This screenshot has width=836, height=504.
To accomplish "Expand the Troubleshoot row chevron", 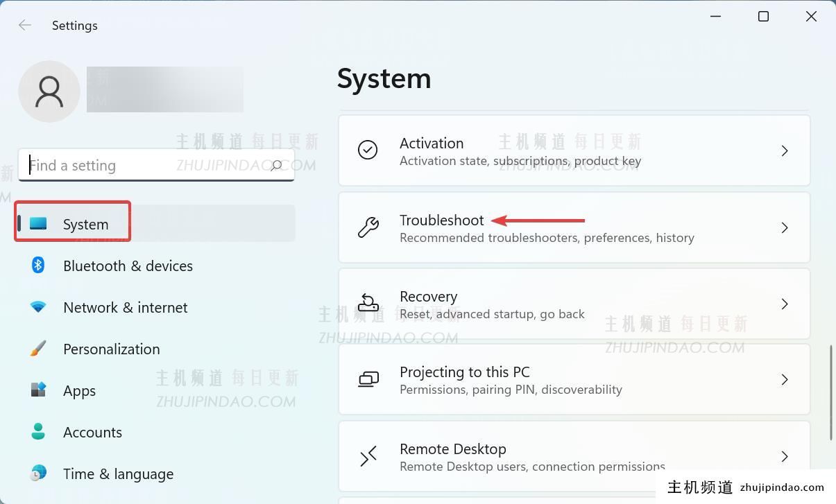I will pyautogui.click(x=785, y=227).
